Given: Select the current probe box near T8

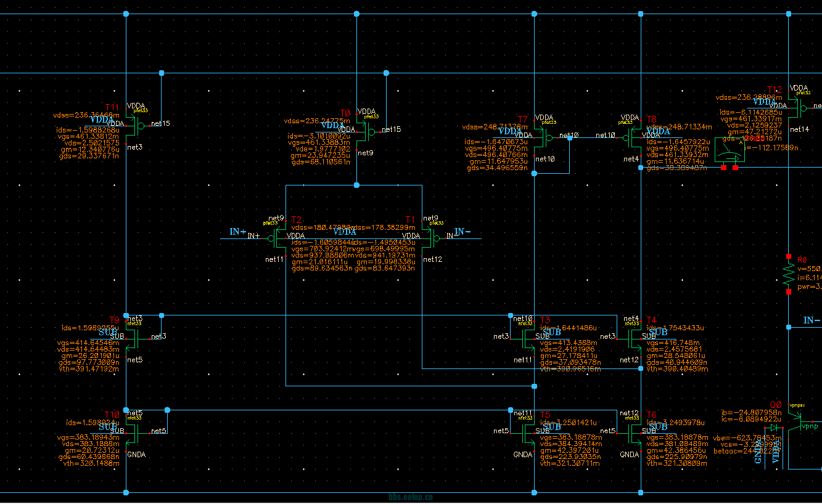Looking at the screenshot, I should 729,150.
